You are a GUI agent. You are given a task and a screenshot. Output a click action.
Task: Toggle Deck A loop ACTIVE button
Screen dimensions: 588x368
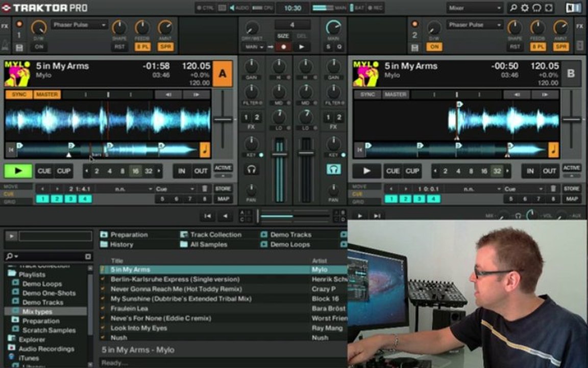pyautogui.click(x=223, y=168)
